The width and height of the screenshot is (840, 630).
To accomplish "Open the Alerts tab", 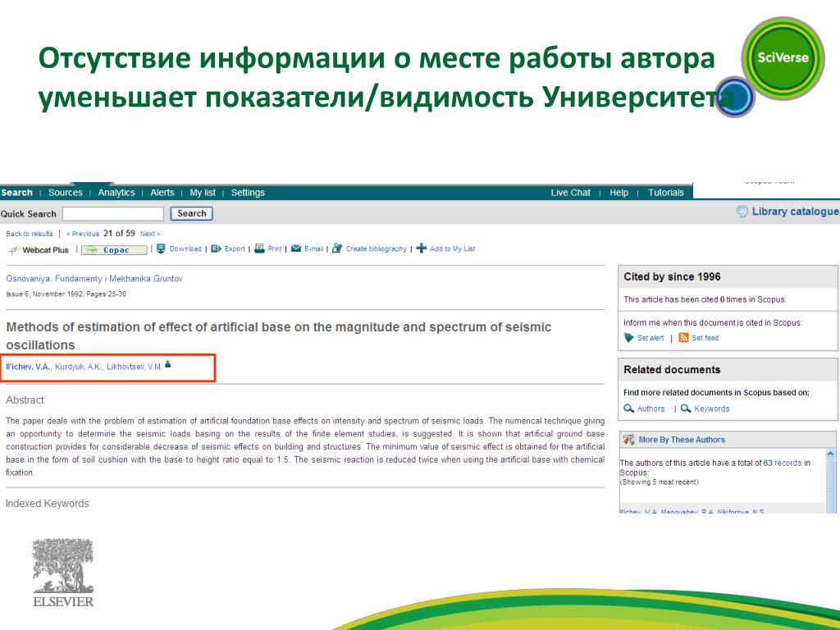I will coord(162,192).
